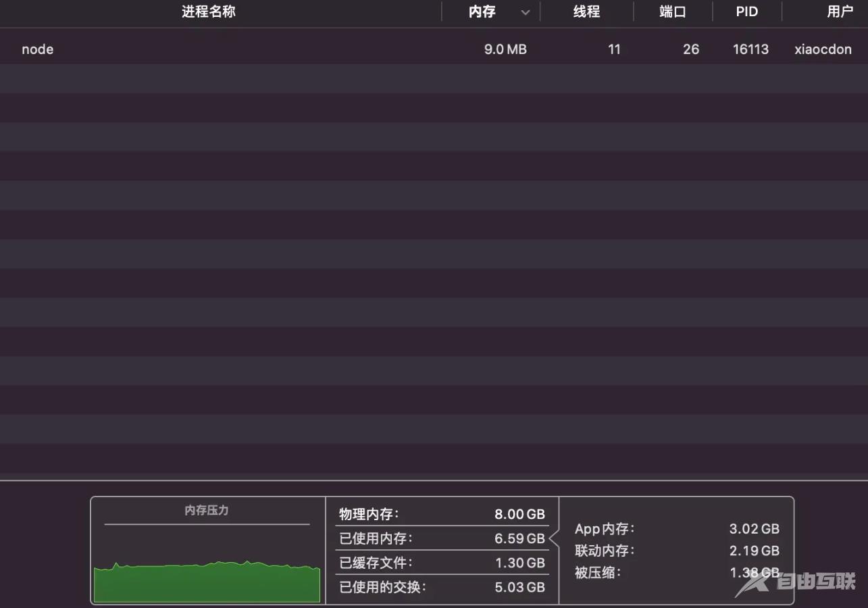Click the 已缓存文件 label

[x=376, y=563]
